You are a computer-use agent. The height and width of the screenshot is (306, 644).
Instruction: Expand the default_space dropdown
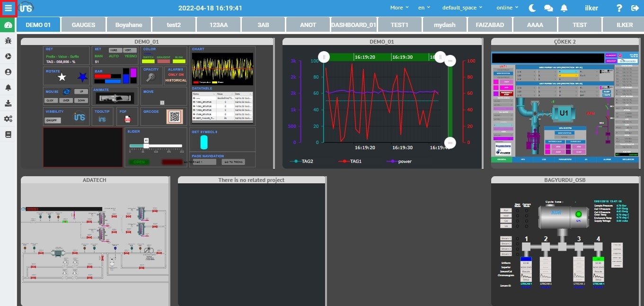coord(462,8)
